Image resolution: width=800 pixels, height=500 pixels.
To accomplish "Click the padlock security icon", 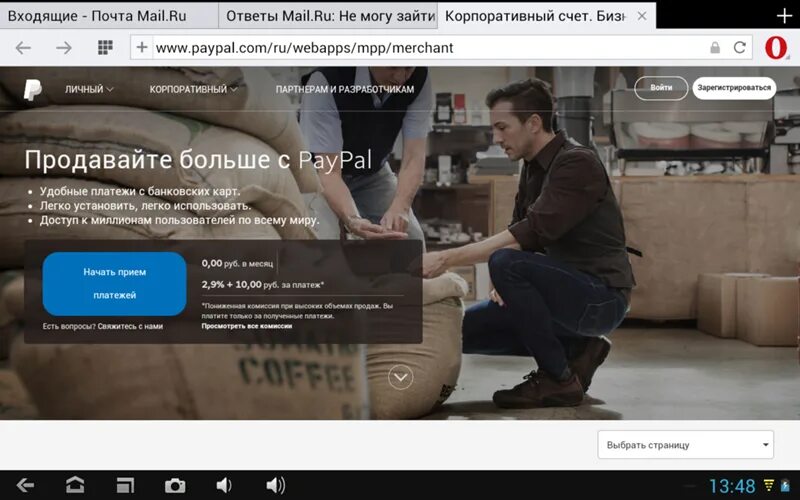I will tap(715, 48).
